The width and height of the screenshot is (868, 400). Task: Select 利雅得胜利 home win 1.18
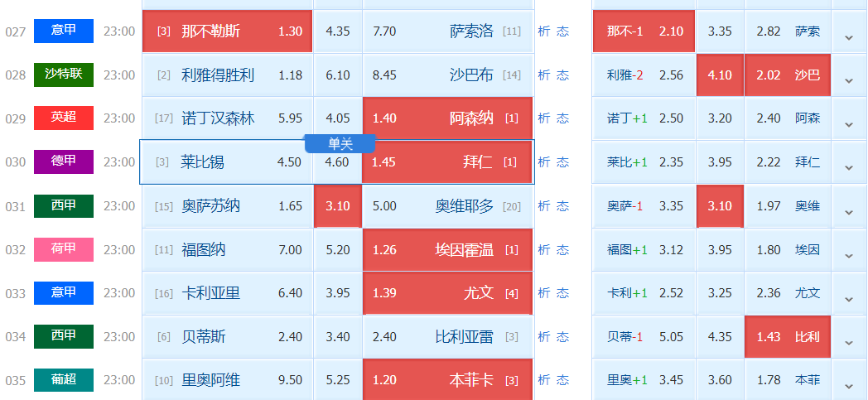[x=228, y=75]
